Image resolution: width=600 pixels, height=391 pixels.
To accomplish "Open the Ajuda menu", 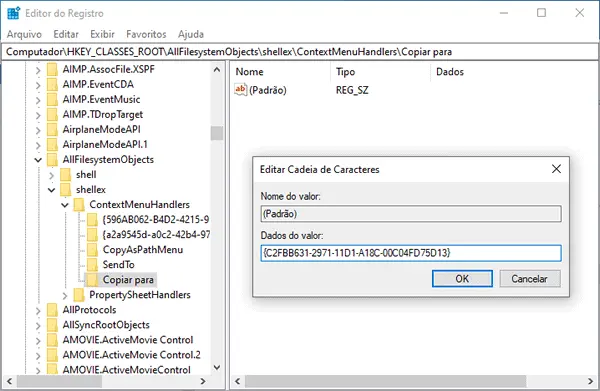I will pyautogui.click(x=191, y=34).
